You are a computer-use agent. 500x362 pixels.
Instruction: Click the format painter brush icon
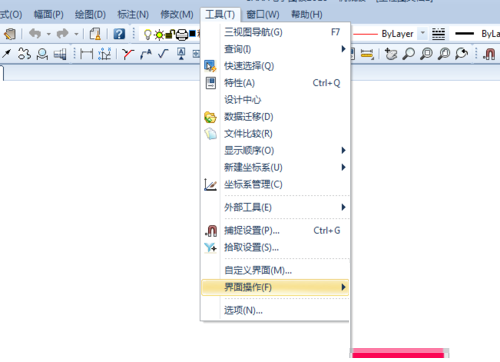[x=10, y=34]
